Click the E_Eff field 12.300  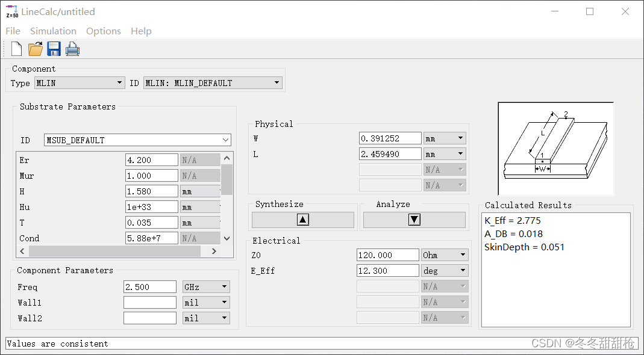click(x=388, y=270)
